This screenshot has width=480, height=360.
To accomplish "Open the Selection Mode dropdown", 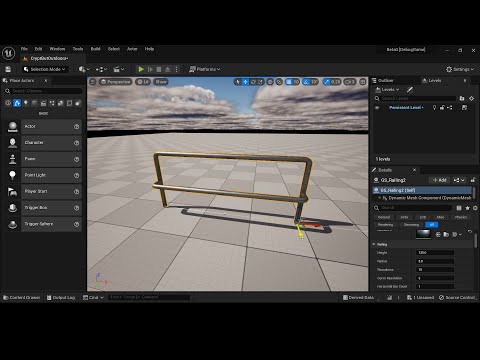I will [x=45, y=69].
